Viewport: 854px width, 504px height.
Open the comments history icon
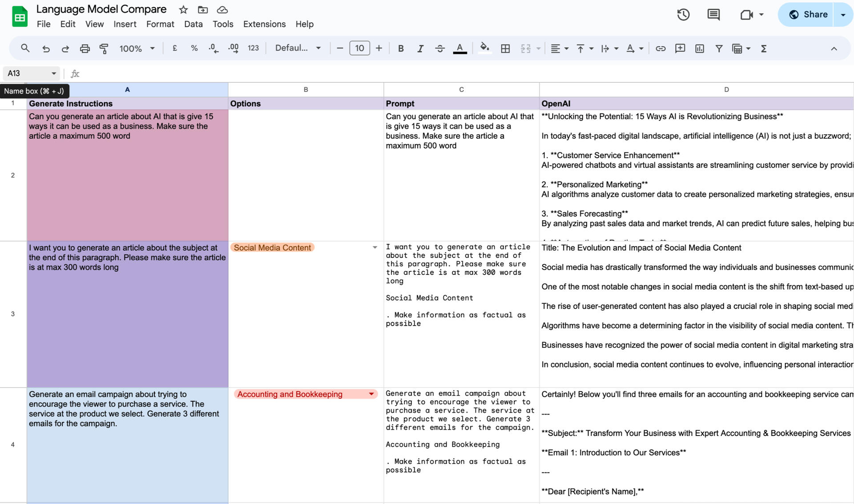pyautogui.click(x=713, y=15)
